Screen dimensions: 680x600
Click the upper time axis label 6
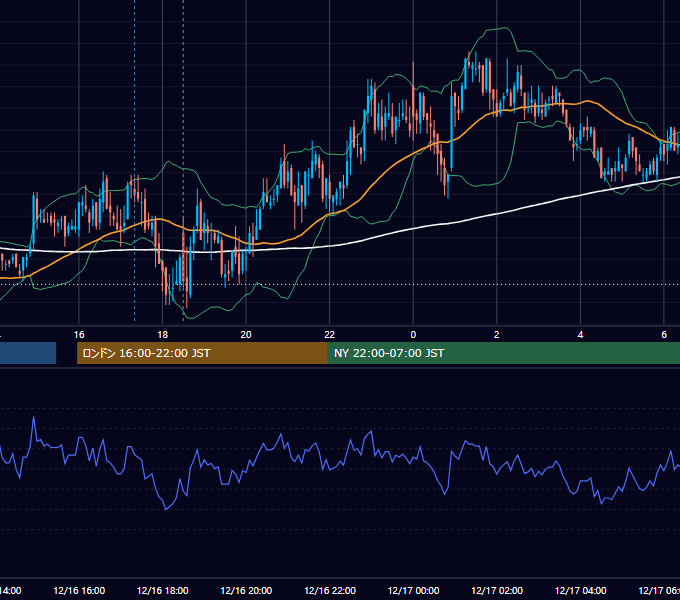[x=664, y=335]
